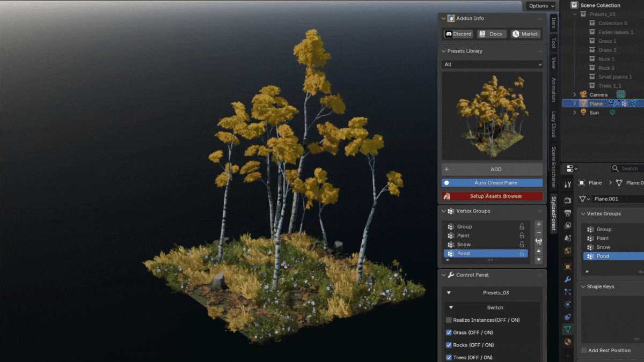Switch to the View sidebar tab
Viewport: 644px width, 362px height.
coord(553,63)
